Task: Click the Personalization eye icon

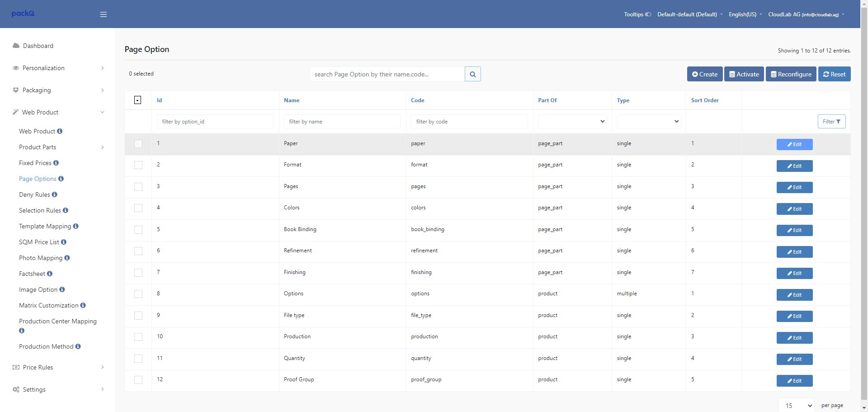Action: (x=16, y=68)
